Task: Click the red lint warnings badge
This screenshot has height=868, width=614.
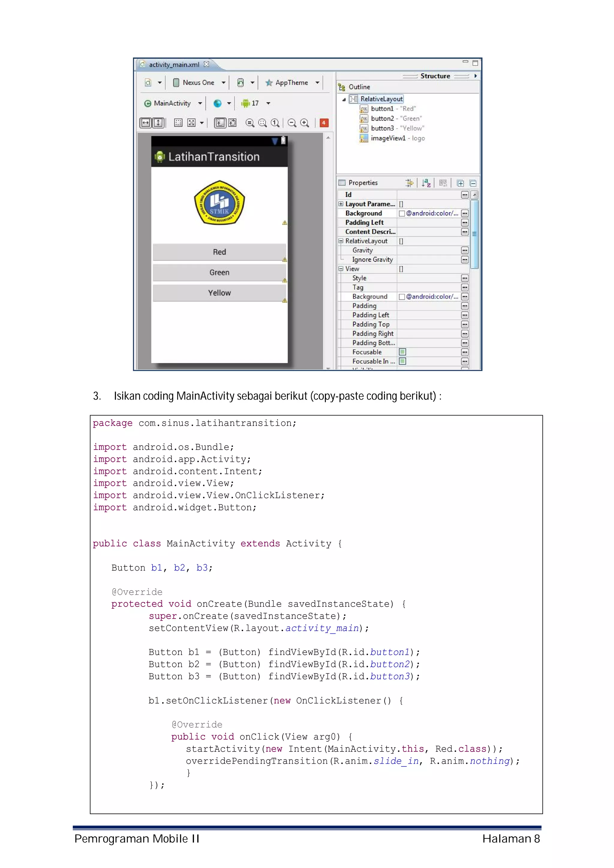Action: tap(324, 123)
